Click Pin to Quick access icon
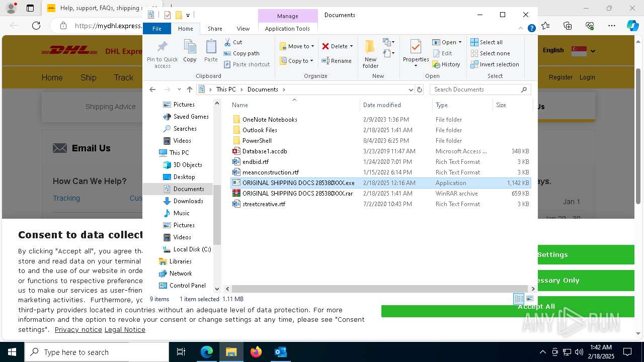The width and height of the screenshot is (644, 362). click(162, 54)
